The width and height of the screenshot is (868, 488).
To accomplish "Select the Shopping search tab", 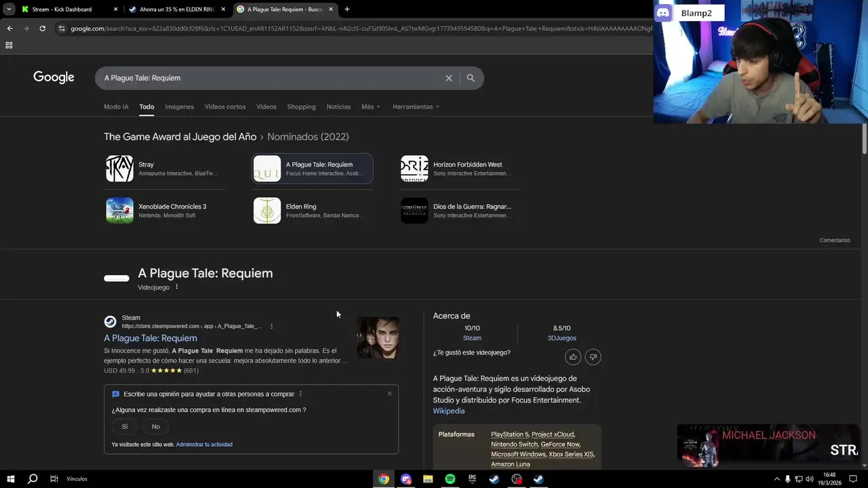I will 301,106.
